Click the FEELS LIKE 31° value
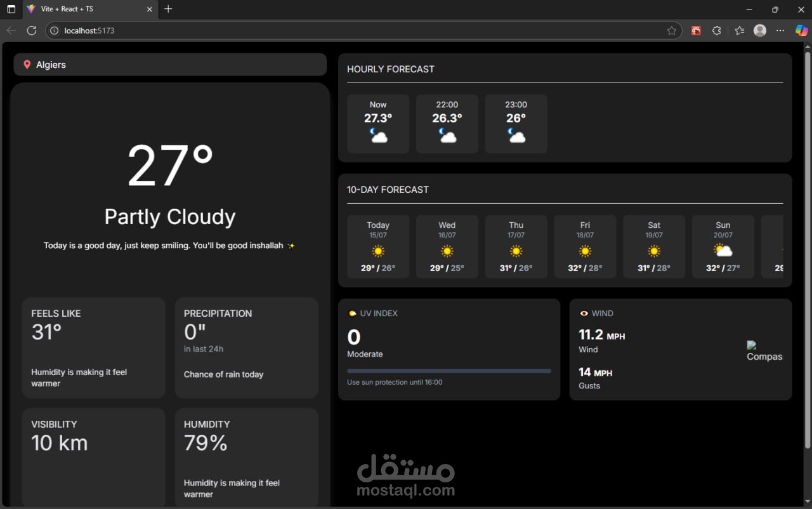Image resolution: width=812 pixels, height=509 pixels. click(x=46, y=332)
